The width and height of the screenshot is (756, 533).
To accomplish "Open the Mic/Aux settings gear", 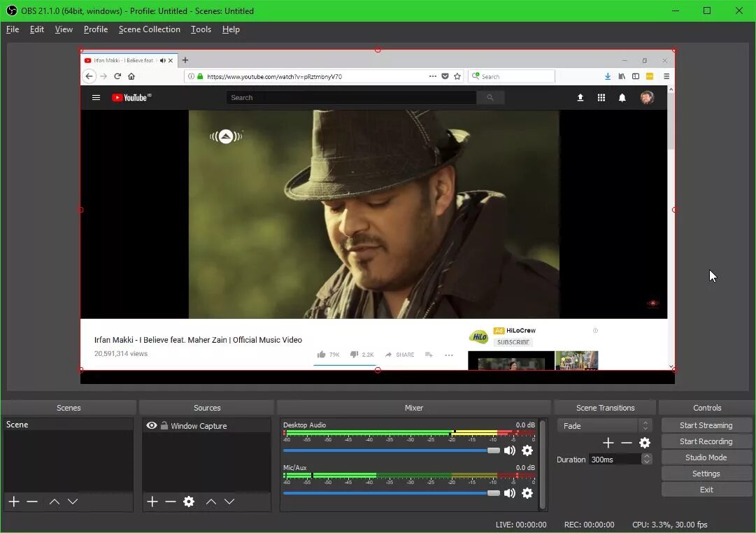I will [527, 493].
